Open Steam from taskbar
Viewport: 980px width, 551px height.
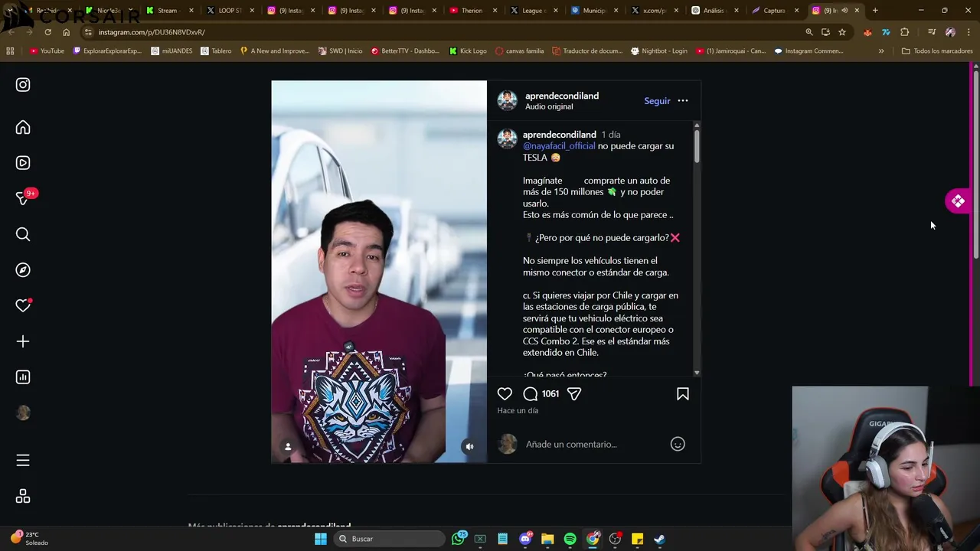(x=659, y=539)
